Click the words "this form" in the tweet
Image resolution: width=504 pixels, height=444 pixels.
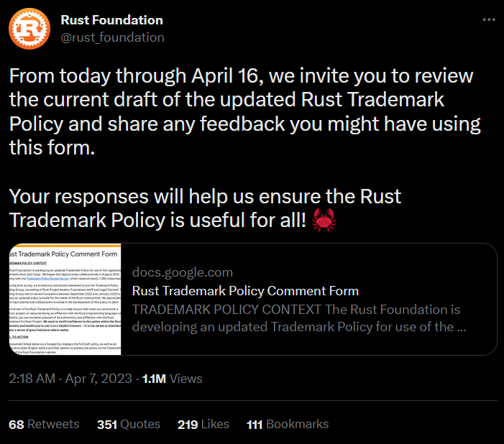(50, 148)
